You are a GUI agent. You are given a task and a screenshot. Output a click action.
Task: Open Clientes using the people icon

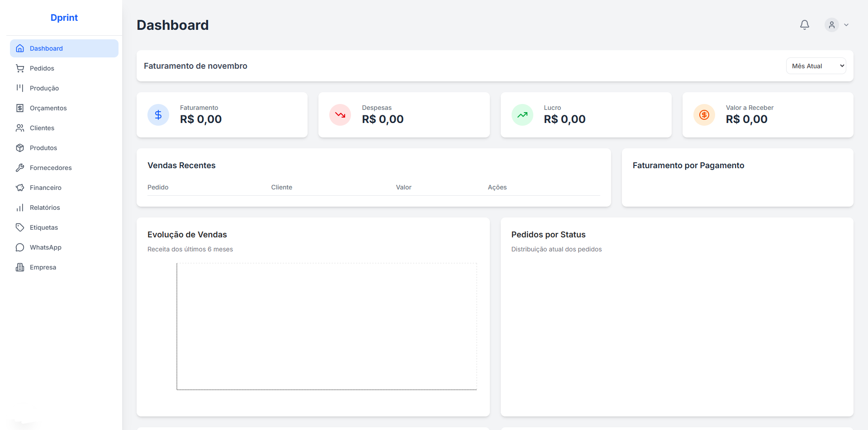click(20, 128)
